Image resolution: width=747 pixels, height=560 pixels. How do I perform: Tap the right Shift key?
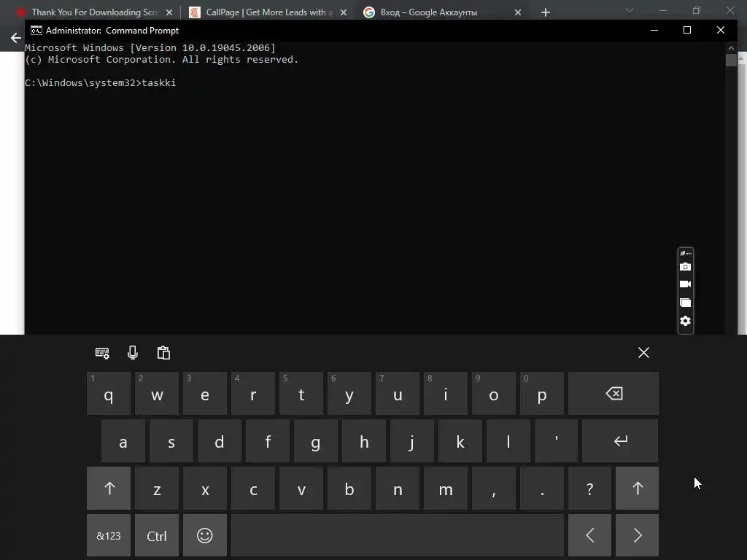[638, 488]
